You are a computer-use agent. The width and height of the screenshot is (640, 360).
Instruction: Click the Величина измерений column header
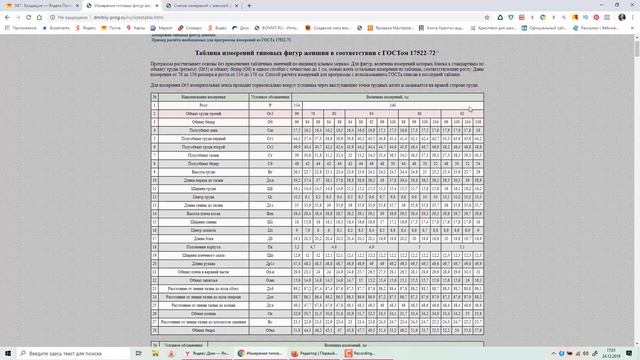click(x=387, y=97)
